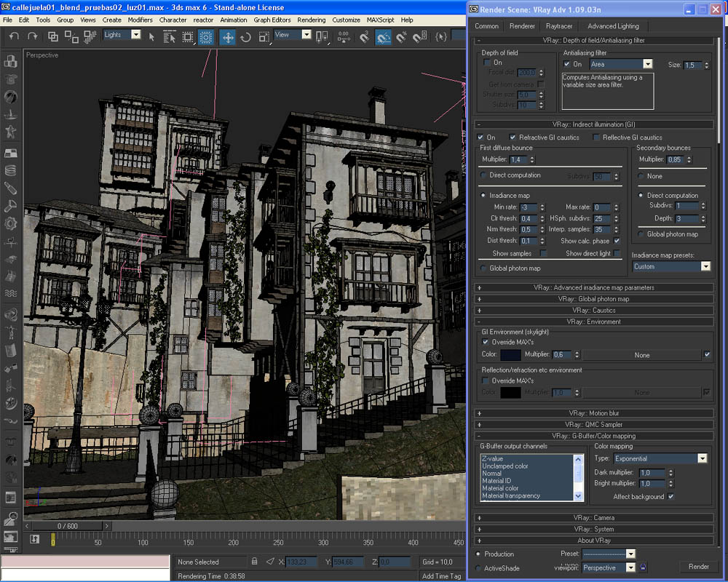Lock the render viewport with padlock icon
Viewport: 728px width, 582px height.
pos(644,567)
